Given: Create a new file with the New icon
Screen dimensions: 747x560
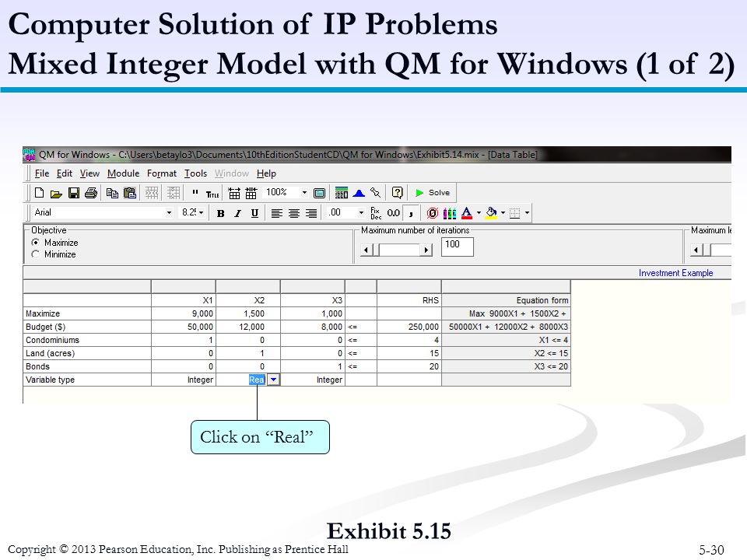Looking at the screenshot, I should (x=40, y=193).
